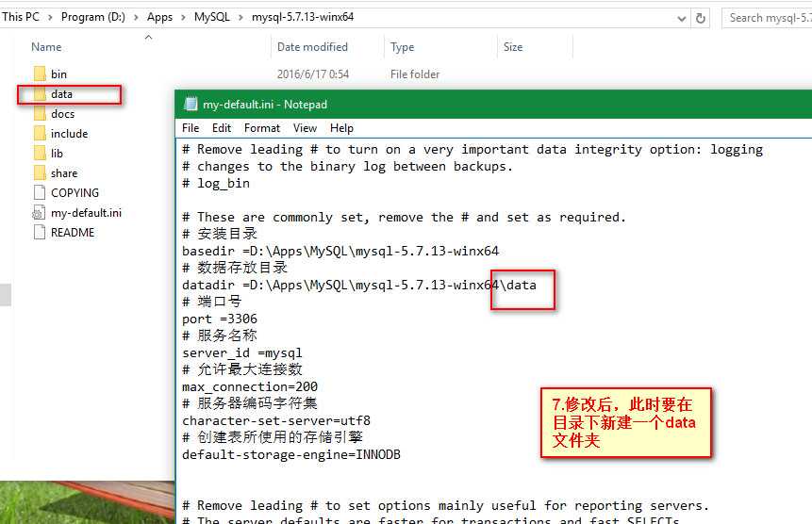
Task: Select the data folder name
Action: pos(61,94)
